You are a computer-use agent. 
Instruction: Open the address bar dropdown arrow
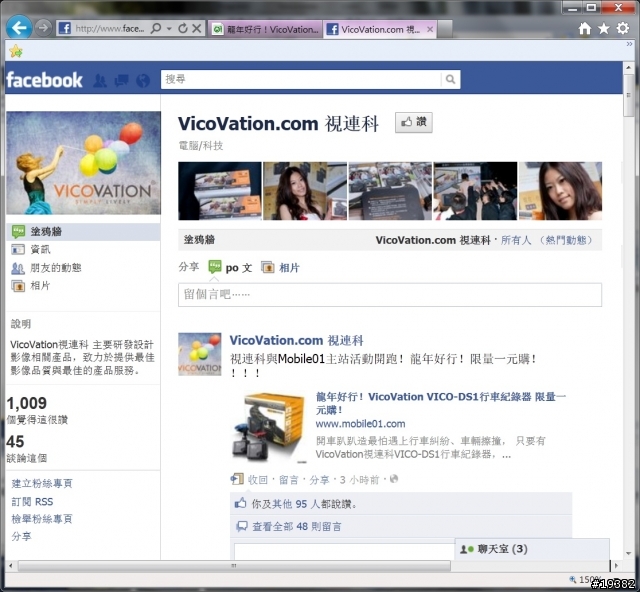tap(169, 29)
